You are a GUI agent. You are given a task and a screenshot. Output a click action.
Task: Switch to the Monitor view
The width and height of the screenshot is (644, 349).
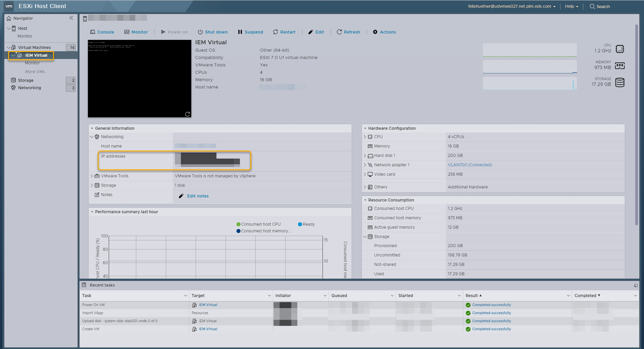(x=136, y=32)
